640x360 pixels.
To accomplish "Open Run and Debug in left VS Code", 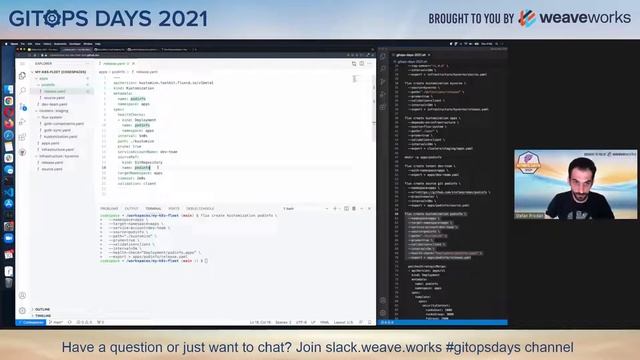I will point(22,122).
